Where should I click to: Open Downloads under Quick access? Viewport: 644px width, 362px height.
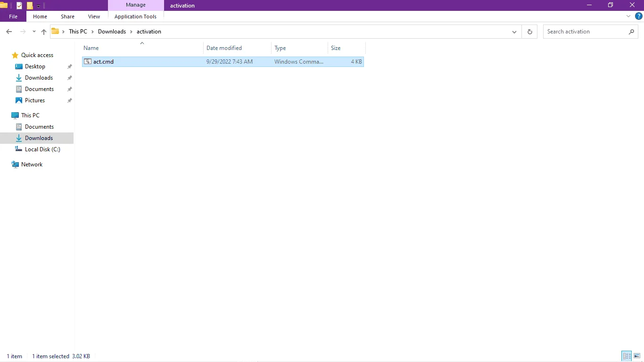click(39, 78)
